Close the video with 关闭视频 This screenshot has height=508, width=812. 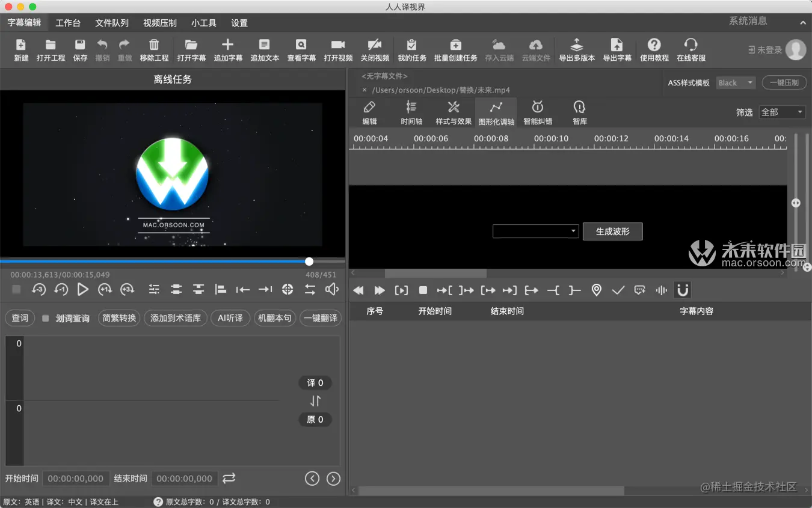(x=375, y=50)
